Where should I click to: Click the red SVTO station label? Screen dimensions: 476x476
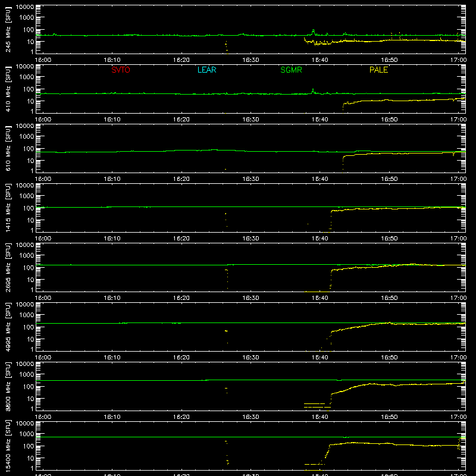click(x=121, y=70)
